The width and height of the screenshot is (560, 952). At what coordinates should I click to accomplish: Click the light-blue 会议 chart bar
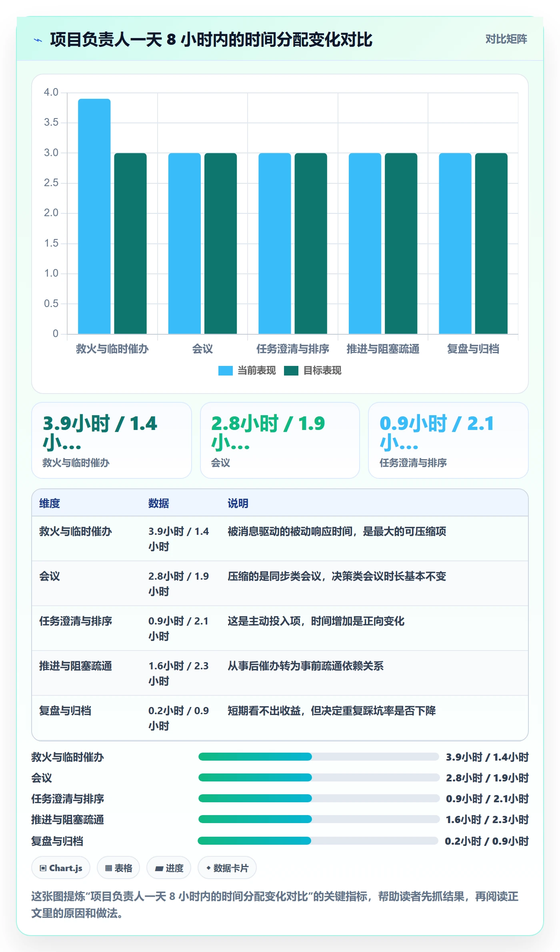click(184, 243)
